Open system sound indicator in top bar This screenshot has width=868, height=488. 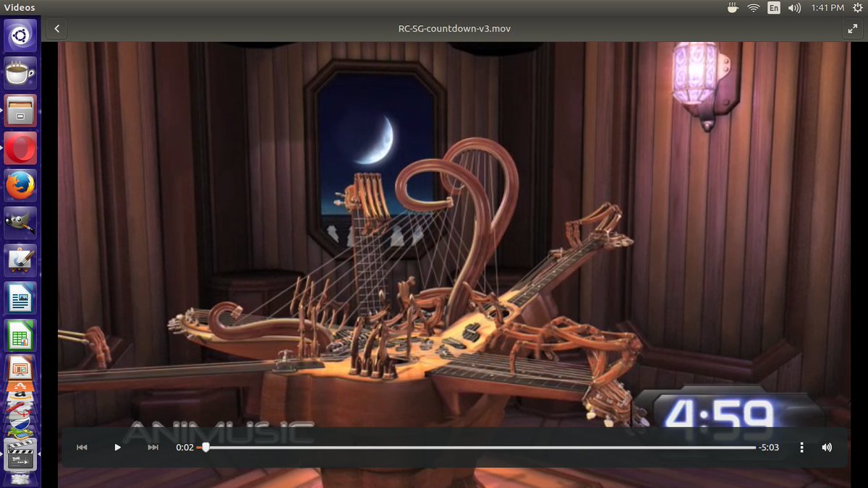[x=795, y=8]
